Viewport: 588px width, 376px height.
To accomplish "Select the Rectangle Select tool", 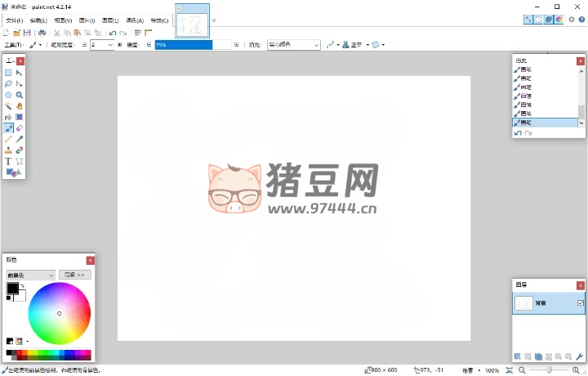I will coord(8,73).
